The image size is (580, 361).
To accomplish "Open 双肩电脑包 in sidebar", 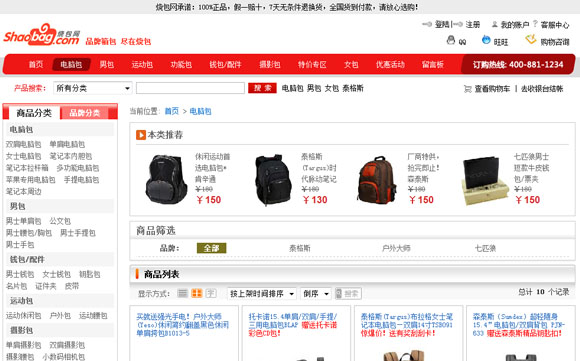I will [x=23, y=144].
